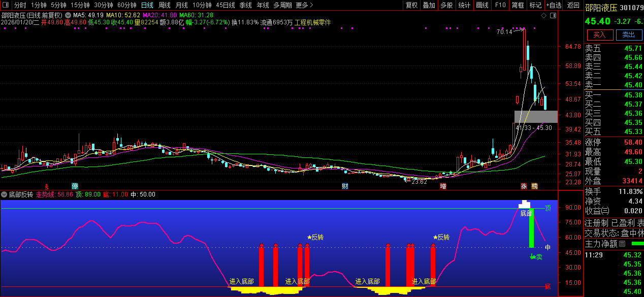The image size is (644, 297).
Task: Toggle 叠加 overlay mode
Action: (429, 5)
